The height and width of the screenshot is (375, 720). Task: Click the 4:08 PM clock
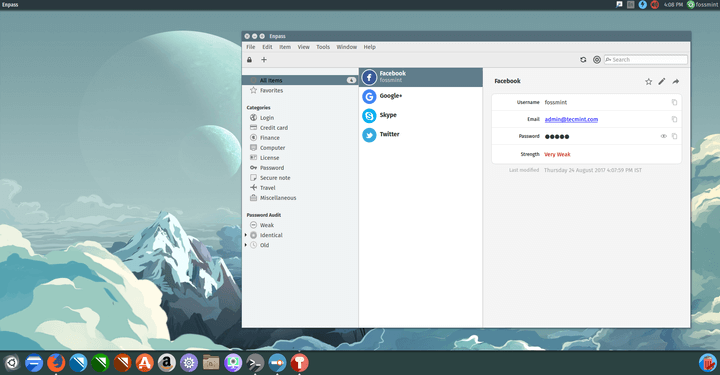(673, 5)
